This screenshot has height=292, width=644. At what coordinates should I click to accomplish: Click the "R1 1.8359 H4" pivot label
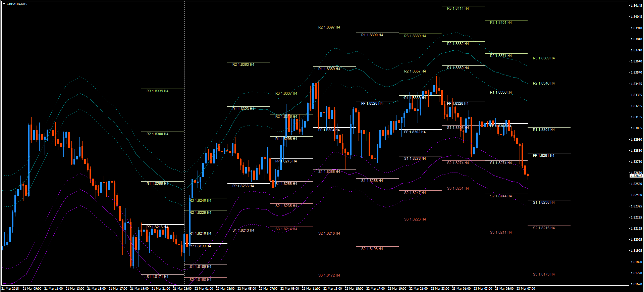[329, 69]
